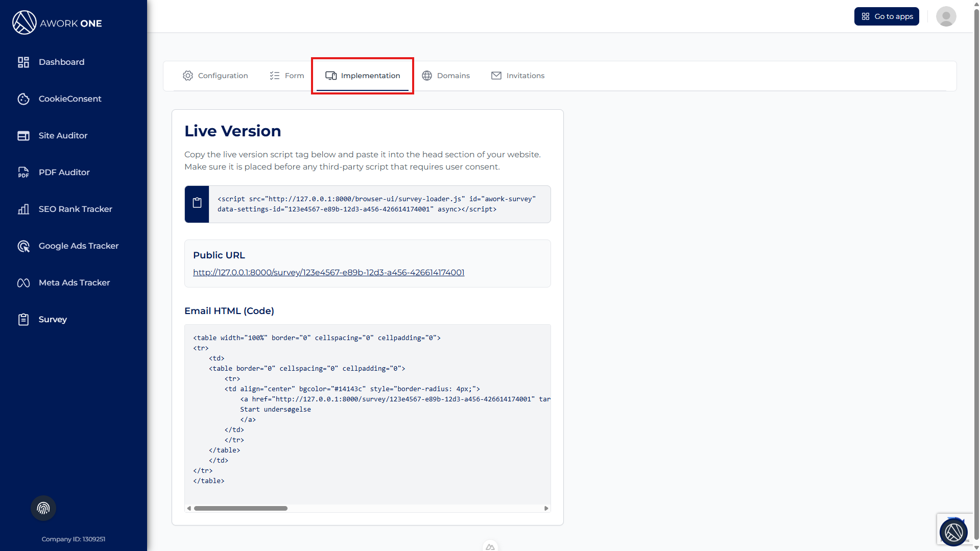Viewport: 980px width, 551px height.
Task: Open the Invitations tab
Action: tap(517, 76)
